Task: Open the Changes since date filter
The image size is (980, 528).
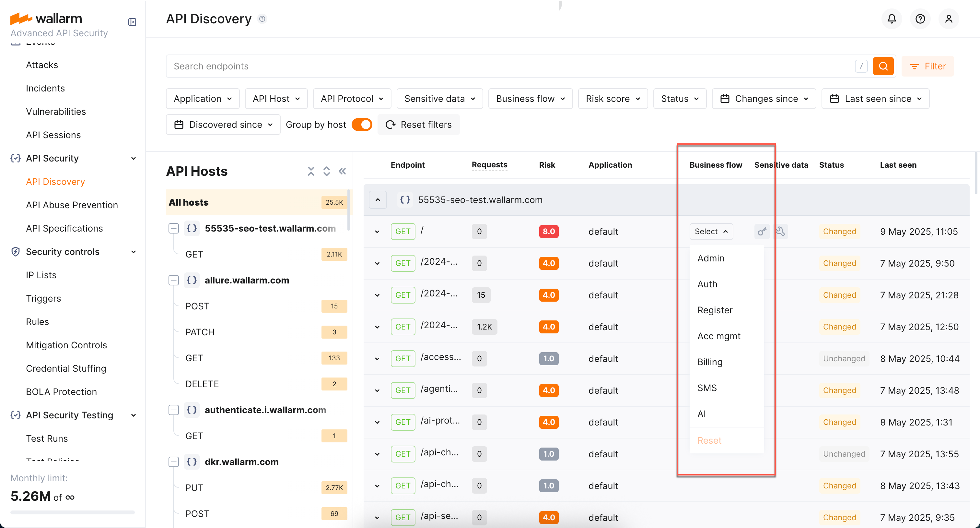Action: pyautogui.click(x=764, y=98)
